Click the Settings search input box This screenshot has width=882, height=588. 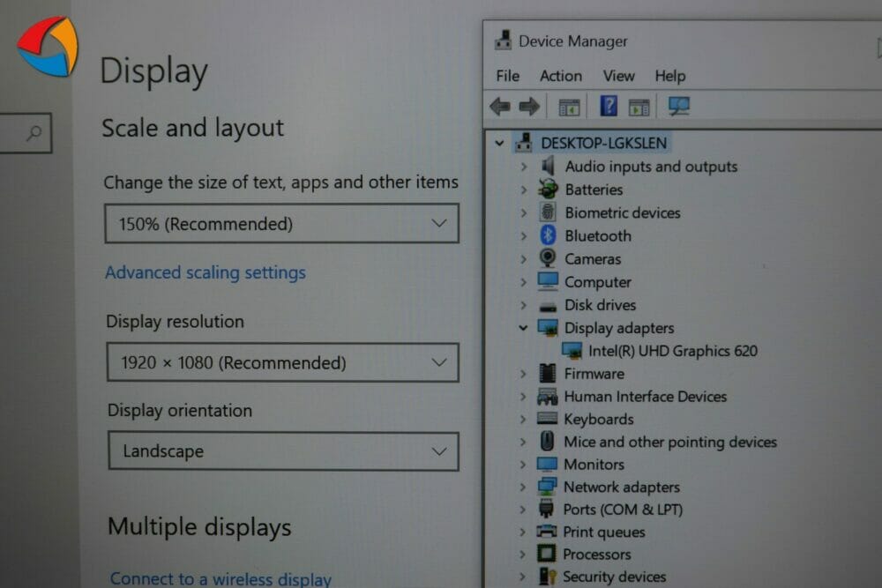point(26,133)
